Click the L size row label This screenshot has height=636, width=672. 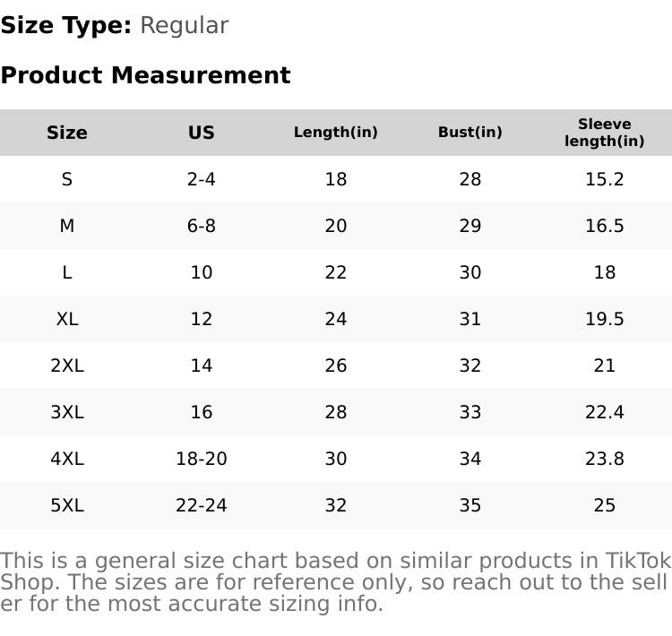click(x=67, y=272)
